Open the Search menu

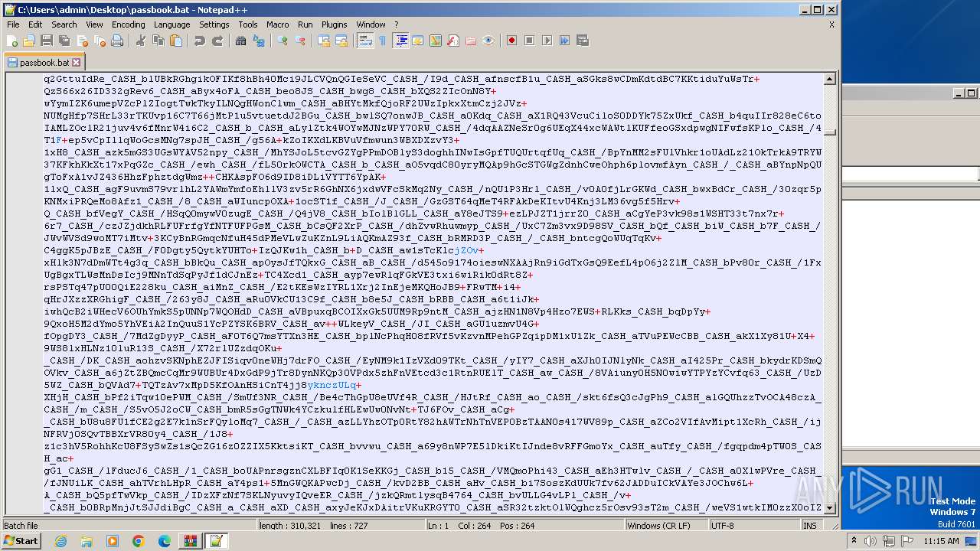tap(64, 24)
